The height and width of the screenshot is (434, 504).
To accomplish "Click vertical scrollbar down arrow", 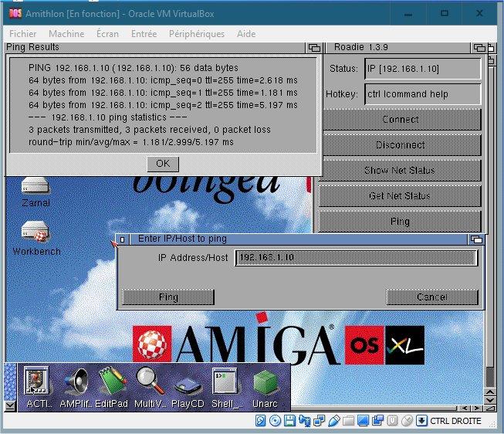I will click(490, 401).
